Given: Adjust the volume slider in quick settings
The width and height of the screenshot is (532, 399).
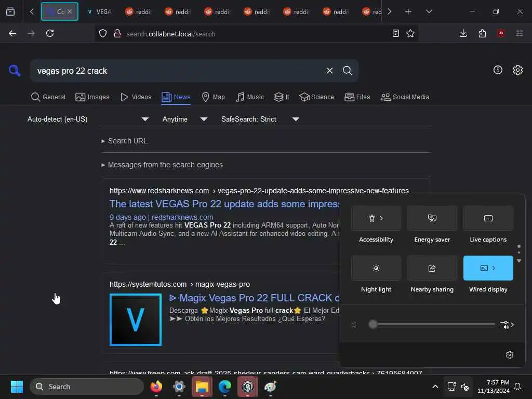Looking at the screenshot, I should tap(432, 324).
